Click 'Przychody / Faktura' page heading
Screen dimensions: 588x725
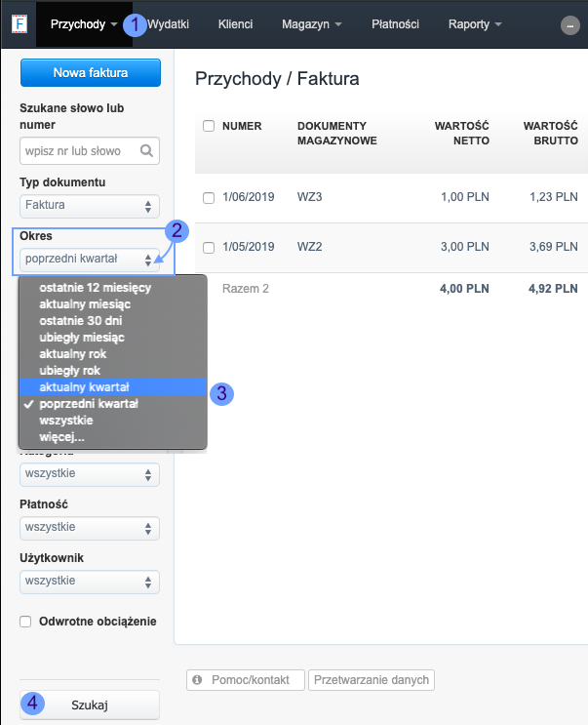tap(277, 79)
